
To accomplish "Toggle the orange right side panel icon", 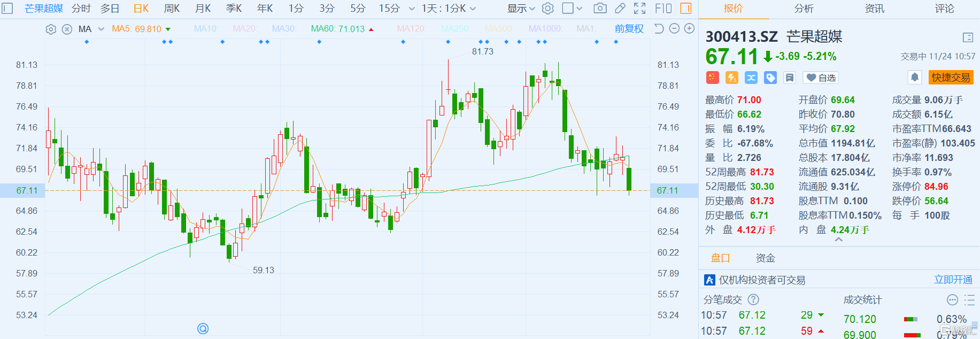I will pyautogui.click(x=686, y=9).
